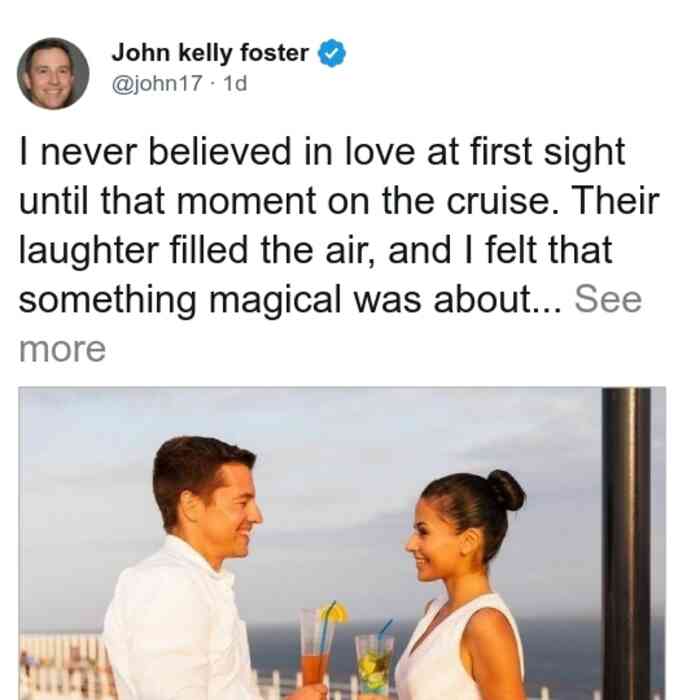Click the line I never believed in love
The height and width of the screenshot is (700, 700).
[218, 152]
